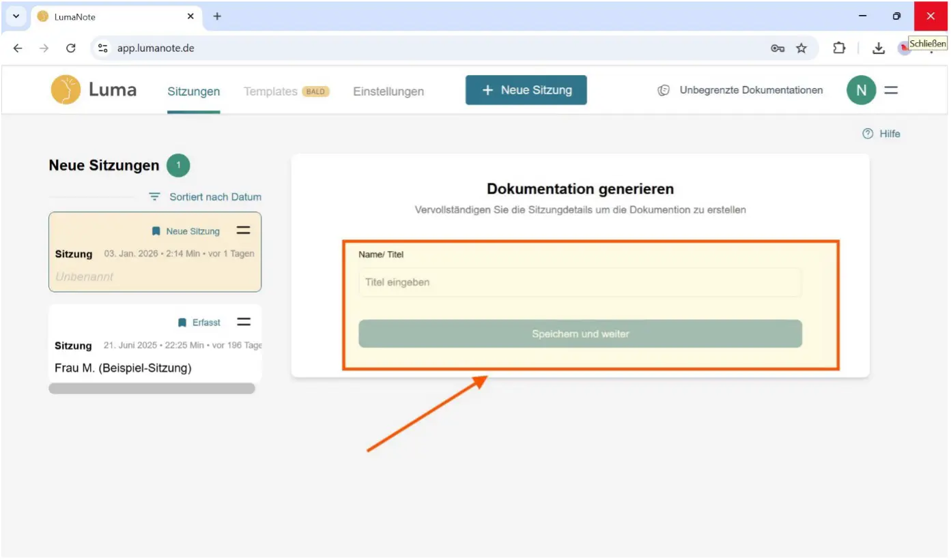951x560 pixels.
Task: Click the sort filter icon by Sortiert nach Datum
Action: pyautogui.click(x=156, y=196)
